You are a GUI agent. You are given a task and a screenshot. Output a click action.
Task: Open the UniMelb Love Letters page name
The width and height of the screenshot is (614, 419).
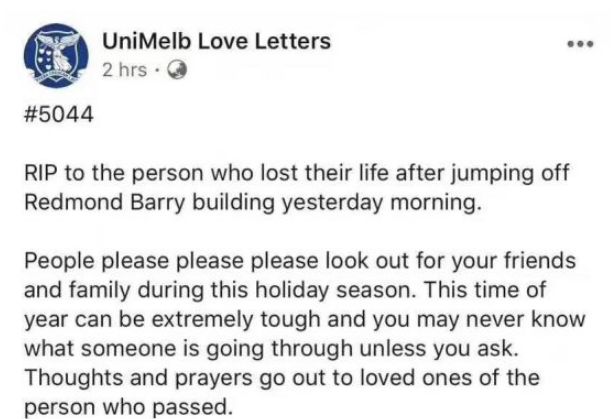[x=217, y=43]
